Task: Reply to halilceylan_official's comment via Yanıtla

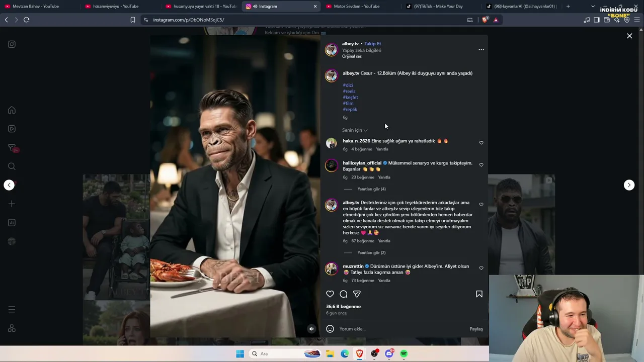Action: click(x=384, y=177)
